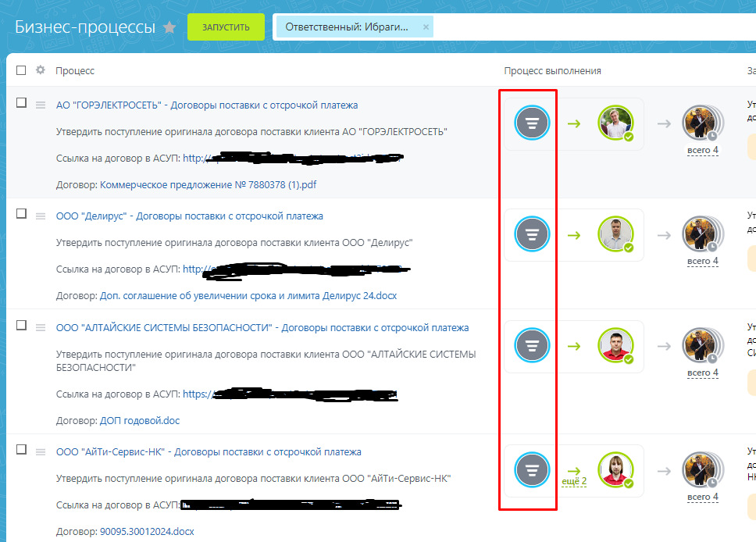This screenshot has height=542, width=756.
Task: Click green arrow in ГОРЭЛЕКТРОСЕТЬ workflow
Action: [x=574, y=124]
